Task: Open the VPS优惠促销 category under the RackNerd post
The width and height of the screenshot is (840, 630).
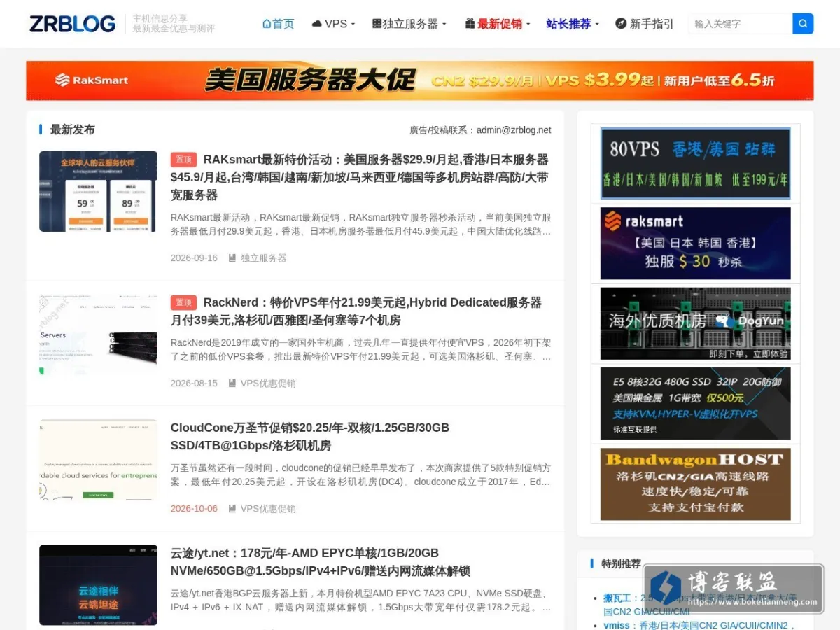Action: (268, 384)
